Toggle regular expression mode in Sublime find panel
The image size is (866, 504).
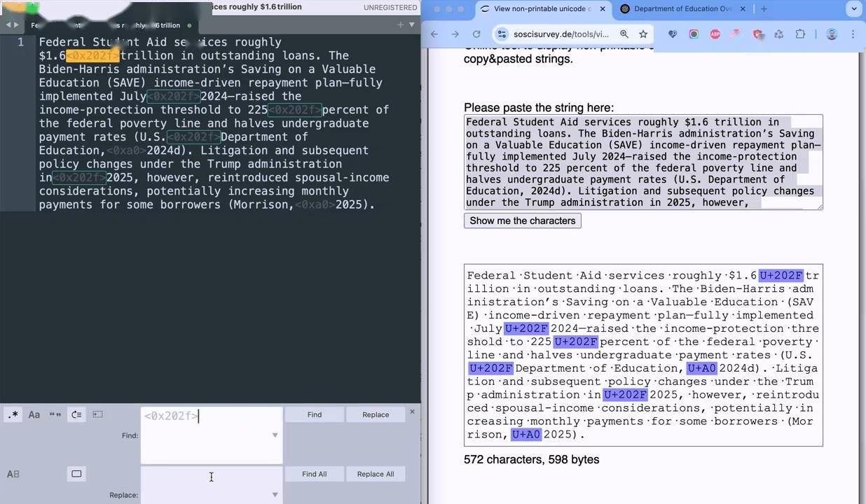click(13, 414)
